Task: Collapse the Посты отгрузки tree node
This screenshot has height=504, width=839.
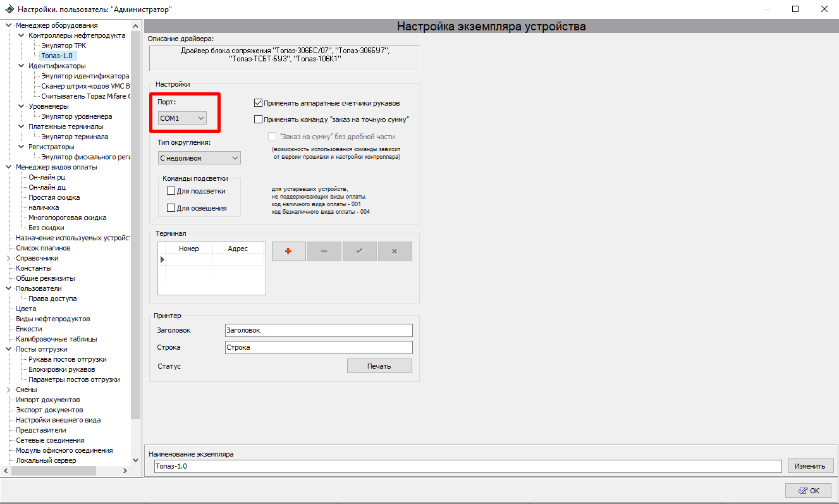Action: click(8, 349)
